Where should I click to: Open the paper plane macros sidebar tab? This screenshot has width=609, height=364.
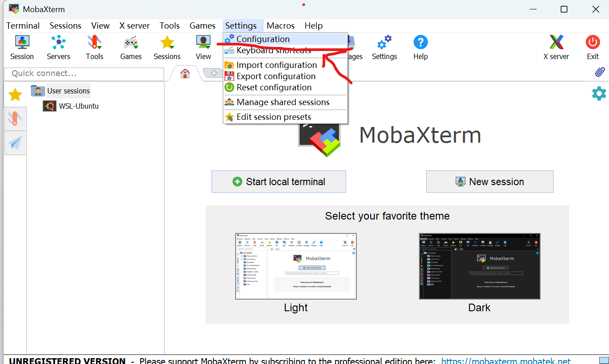tap(15, 143)
